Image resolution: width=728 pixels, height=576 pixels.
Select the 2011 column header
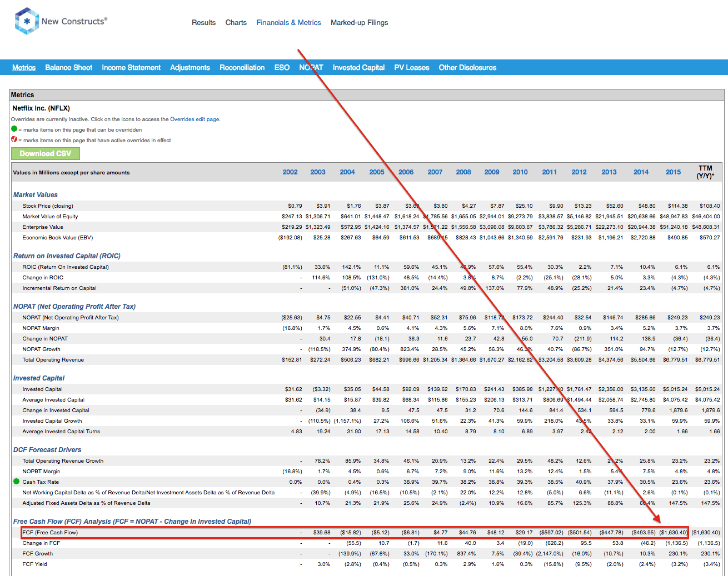pos(550,172)
